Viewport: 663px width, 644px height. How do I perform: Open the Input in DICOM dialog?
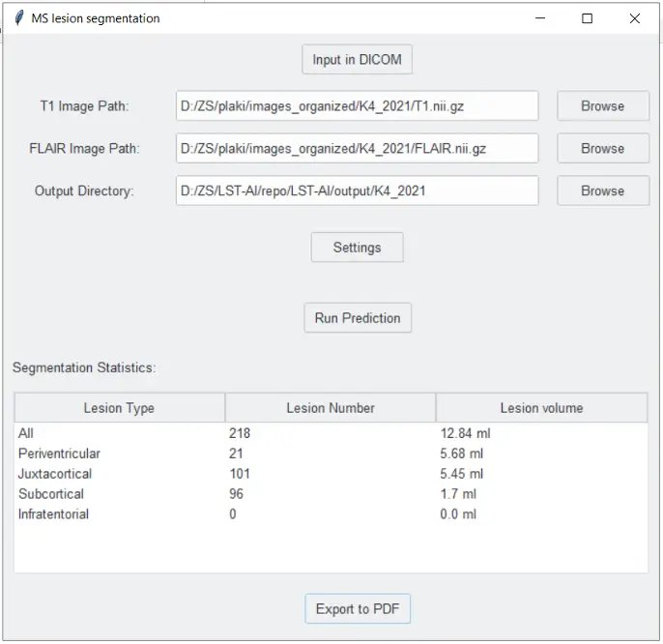coord(357,59)
